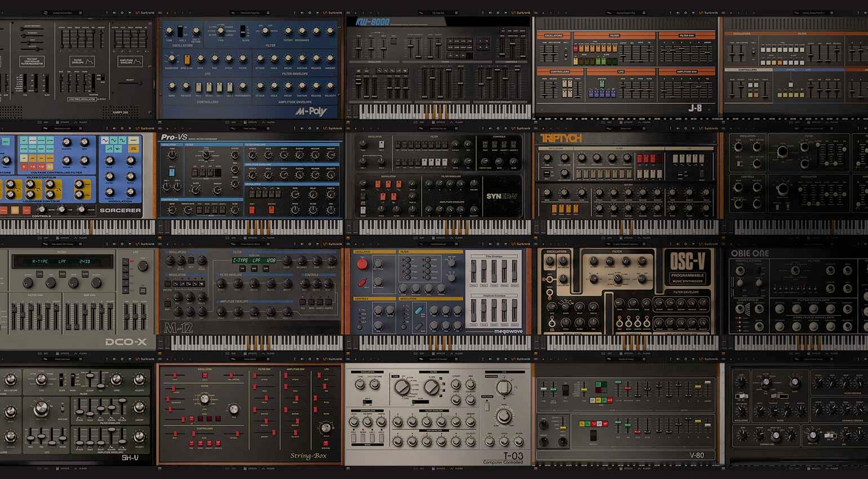868x479 pixels.
Task: Click M-Poly Portamento knob
Action: pyautogui.click(x=243, y=86)
